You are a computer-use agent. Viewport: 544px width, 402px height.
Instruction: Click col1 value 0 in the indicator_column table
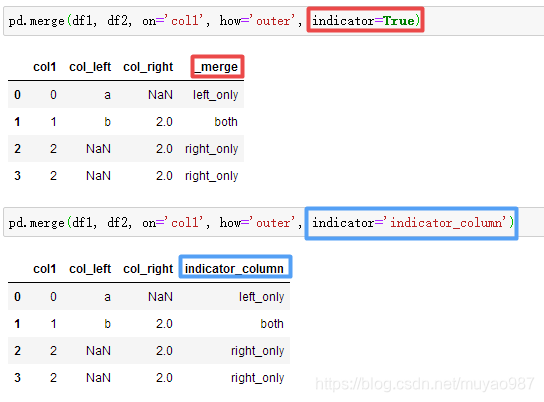click(53, 297)
